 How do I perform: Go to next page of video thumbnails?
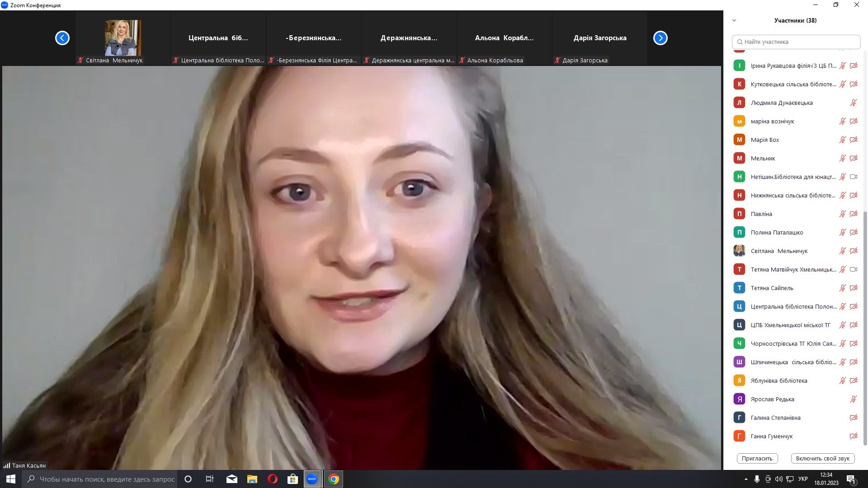660,38
